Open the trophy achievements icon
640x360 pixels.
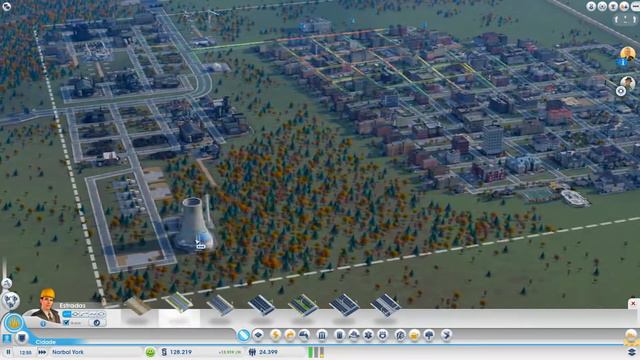click(x=613, y=6)
